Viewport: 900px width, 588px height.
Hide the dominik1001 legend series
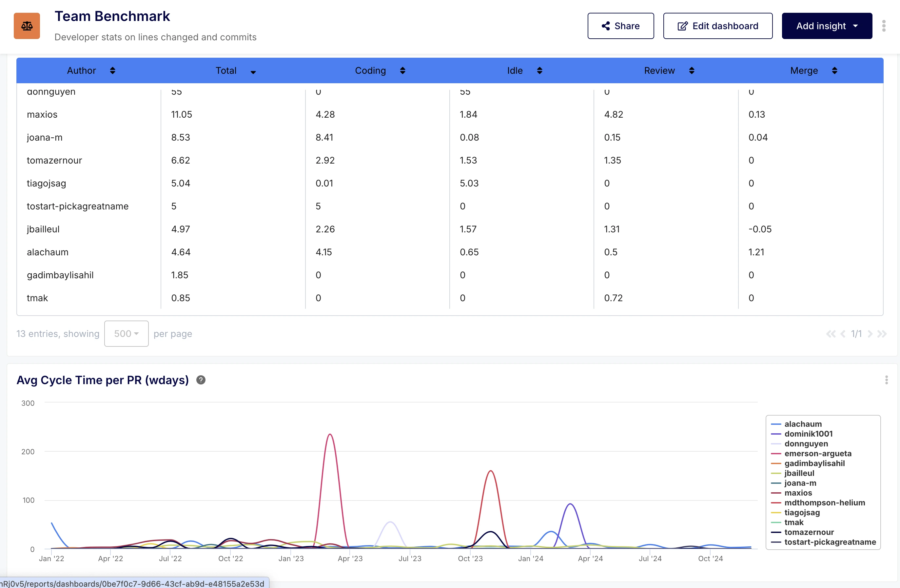tap(808, 434)
